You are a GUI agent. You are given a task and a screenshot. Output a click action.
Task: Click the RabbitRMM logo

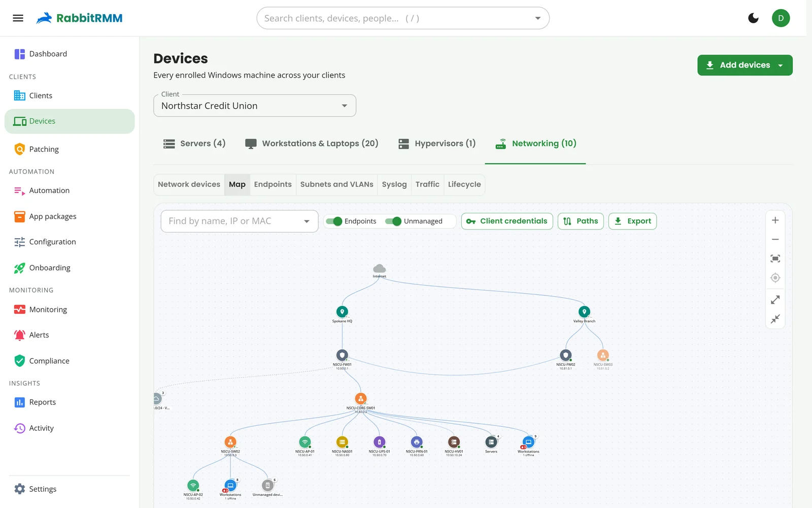tap(80, 18)
